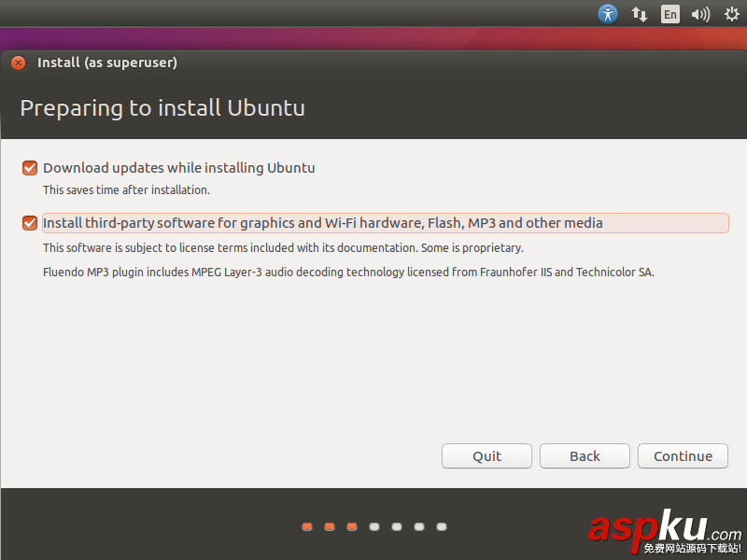Screen dimensions: 747x560
Task: Click the 'Preparing to install Ubuntu' heading
Action: pos(162,108)
